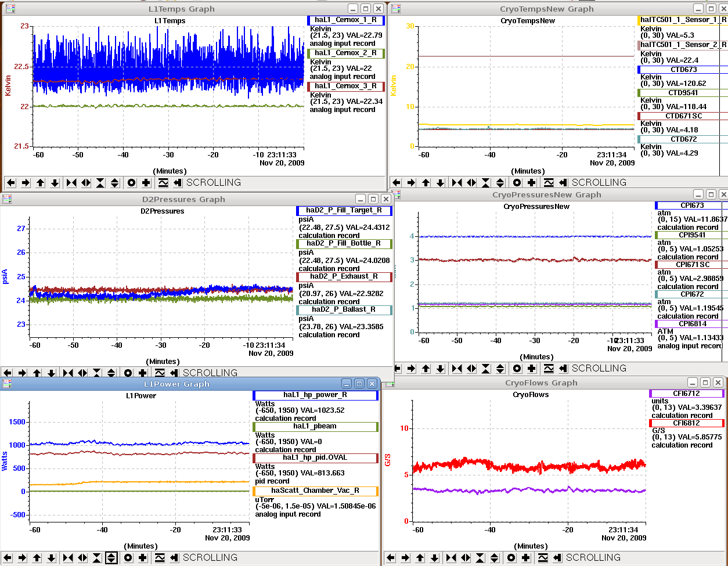The height and width of the screenshot is (566, 728).
Task: Click the vertical hourglass icon in L1Temps toolbar
Action: (x=100, y=182)
